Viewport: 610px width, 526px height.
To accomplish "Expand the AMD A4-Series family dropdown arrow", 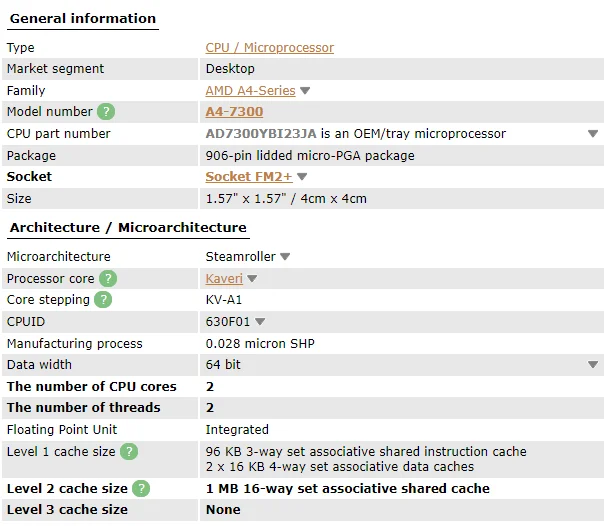I will click(305, 91).
